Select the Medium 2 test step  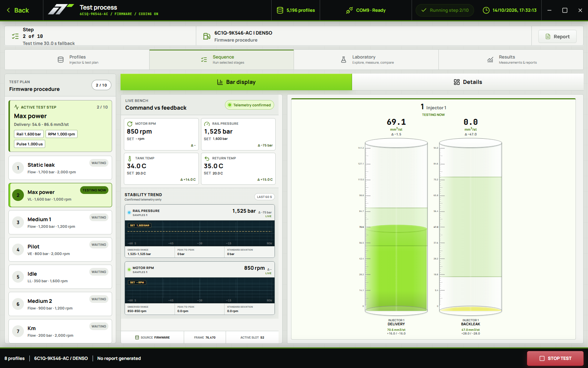pos(60,304)
